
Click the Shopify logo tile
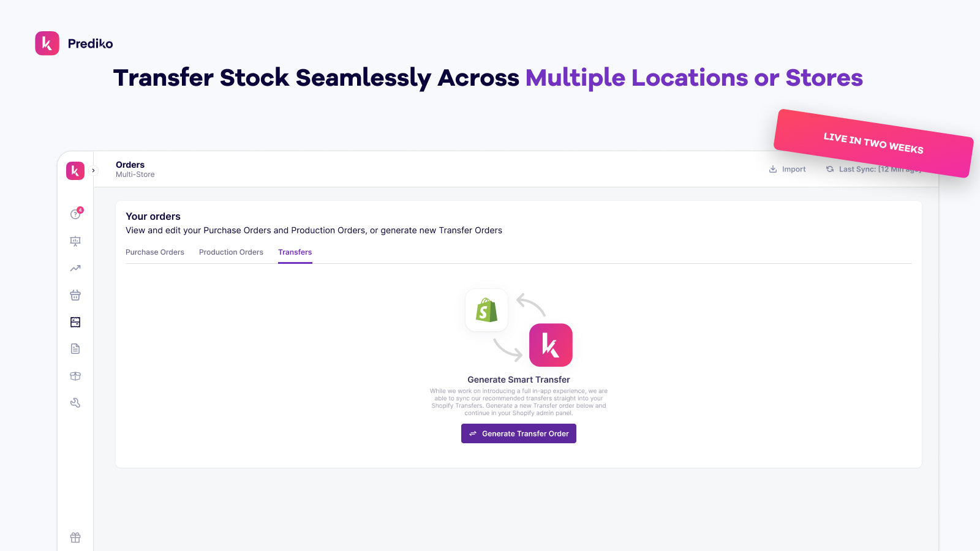[x=487, y=310]
